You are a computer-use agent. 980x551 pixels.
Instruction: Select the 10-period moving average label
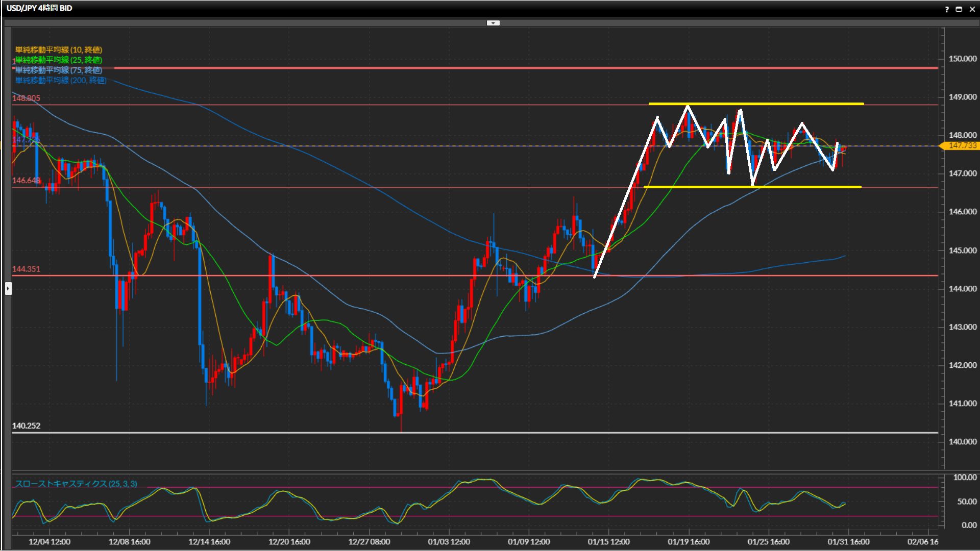59,49
